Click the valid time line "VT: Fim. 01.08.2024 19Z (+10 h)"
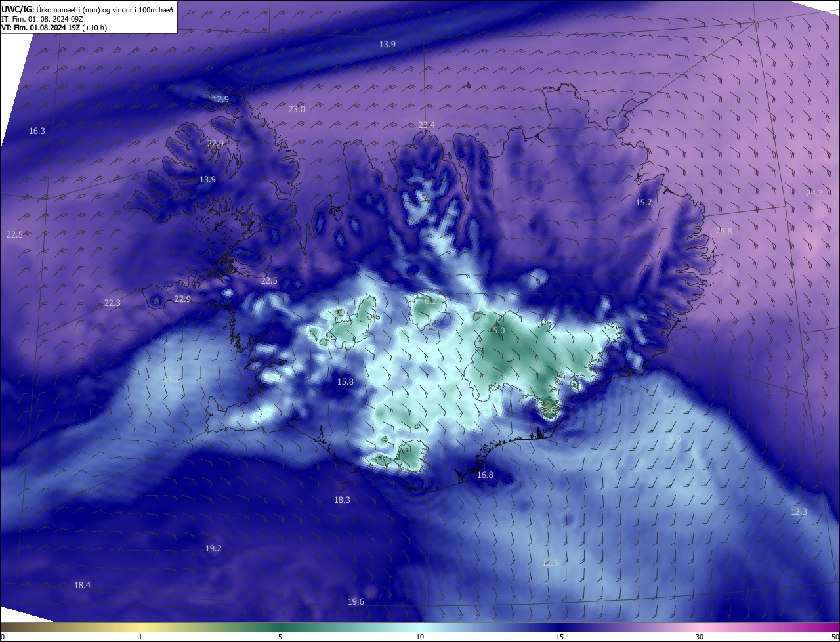The height and width of the screenshot is (642, 840). pyautogui.click(x=54, y=28)
